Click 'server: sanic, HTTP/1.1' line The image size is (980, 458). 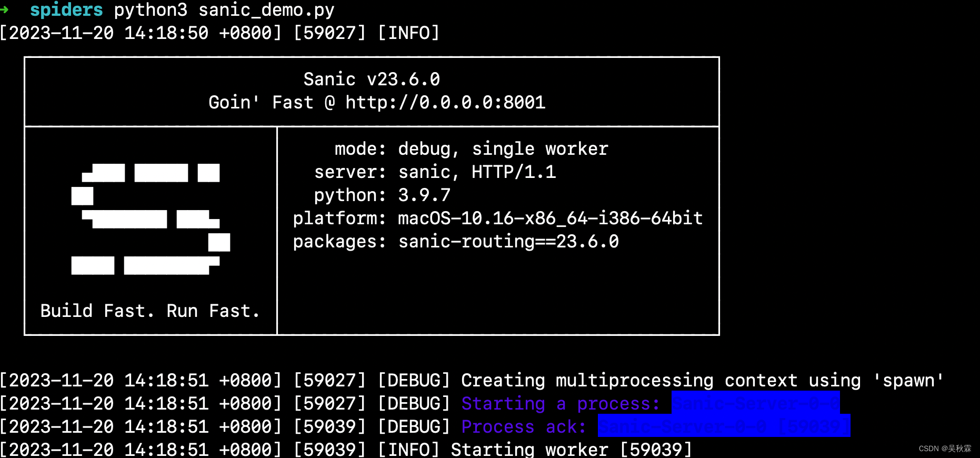[435, 172]
